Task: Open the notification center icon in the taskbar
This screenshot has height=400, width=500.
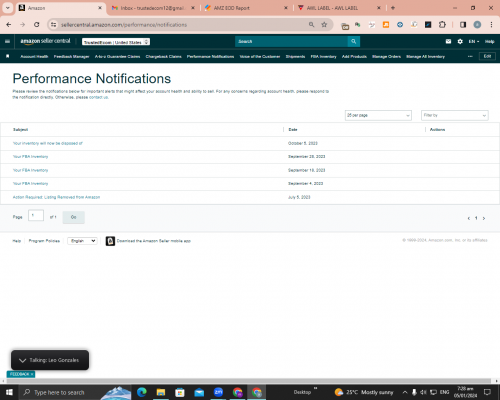Action: [x=487, y=392]
